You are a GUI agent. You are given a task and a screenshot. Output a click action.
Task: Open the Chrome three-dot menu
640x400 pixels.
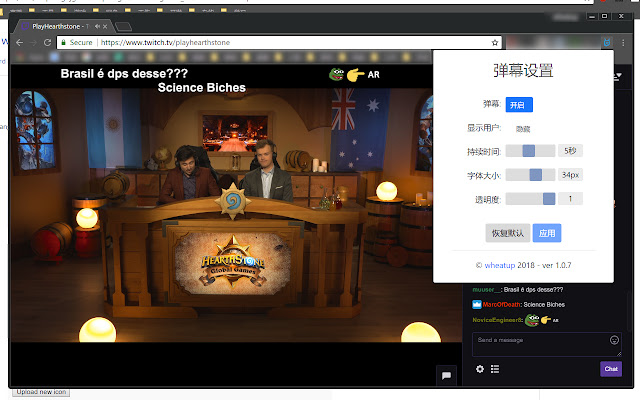pyautogui.click(x=623, y=42)
